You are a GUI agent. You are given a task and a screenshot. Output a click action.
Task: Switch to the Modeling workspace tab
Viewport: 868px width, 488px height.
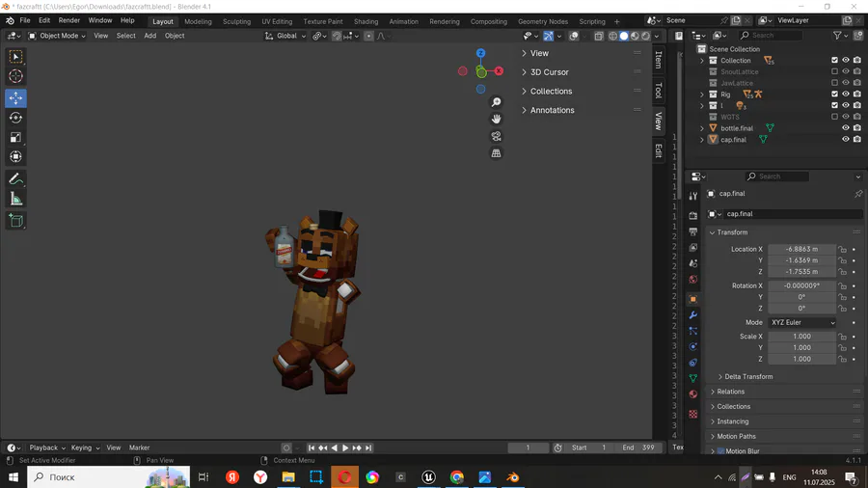pos(198,21)
